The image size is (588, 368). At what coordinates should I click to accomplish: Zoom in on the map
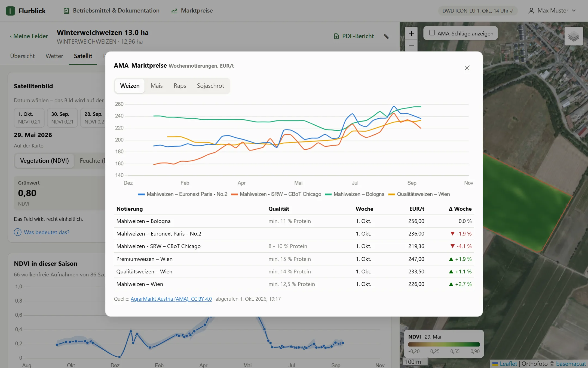411,33
